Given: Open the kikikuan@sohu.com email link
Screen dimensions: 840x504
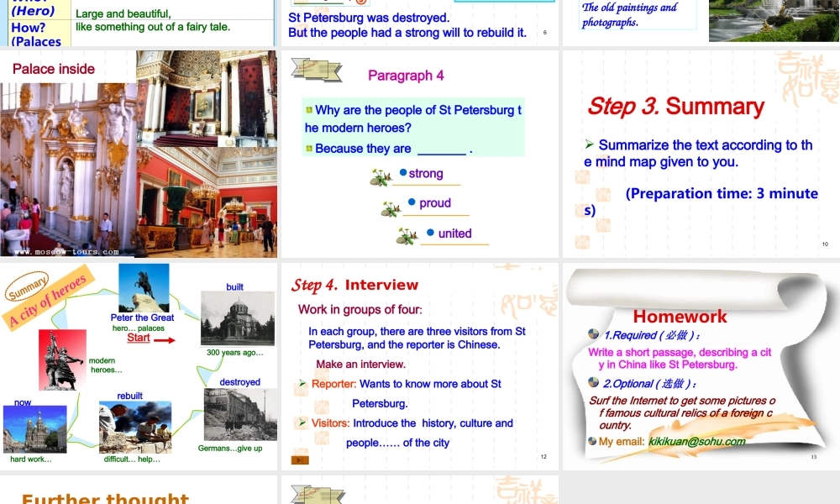Looking at the screenshot, I should point(696,441).
